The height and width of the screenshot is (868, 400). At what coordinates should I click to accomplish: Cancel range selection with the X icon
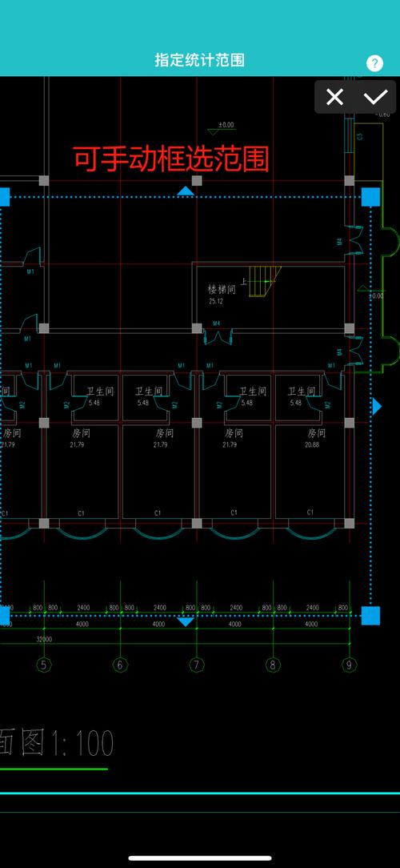(334, 97)
